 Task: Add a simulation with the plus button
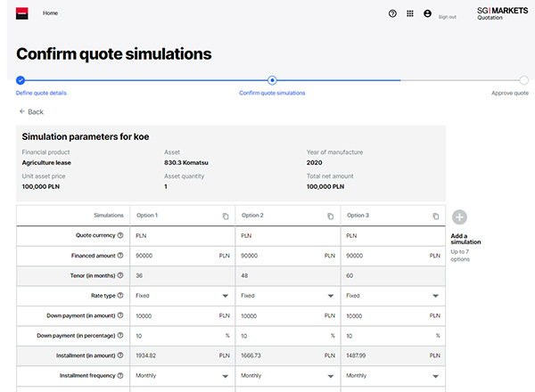pyautogui.click(x=459, y=217)
